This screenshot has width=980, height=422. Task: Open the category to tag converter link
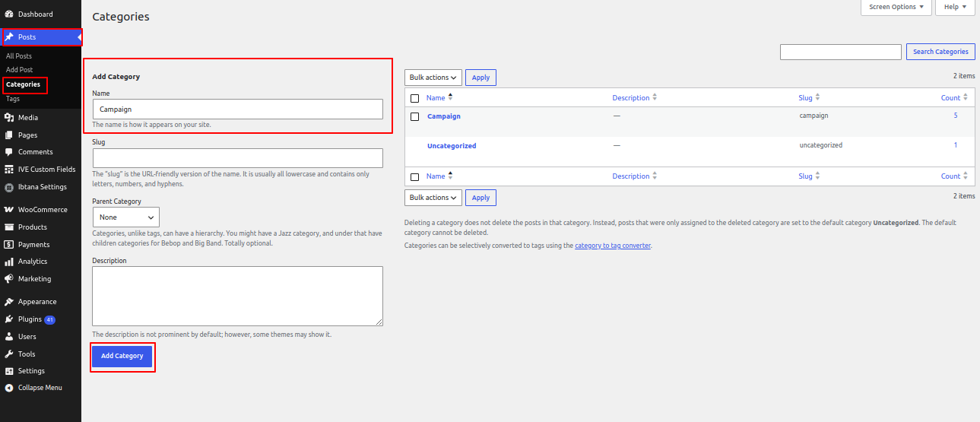[613, 246]
